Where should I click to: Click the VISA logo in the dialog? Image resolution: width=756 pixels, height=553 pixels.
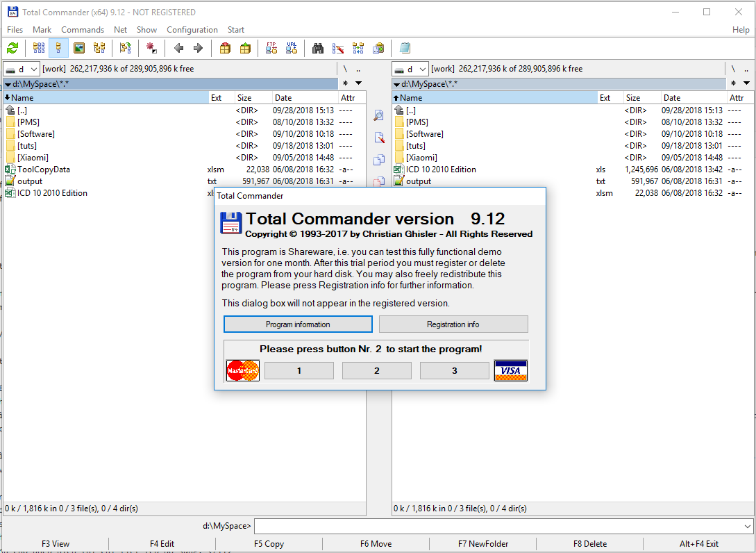510,370
